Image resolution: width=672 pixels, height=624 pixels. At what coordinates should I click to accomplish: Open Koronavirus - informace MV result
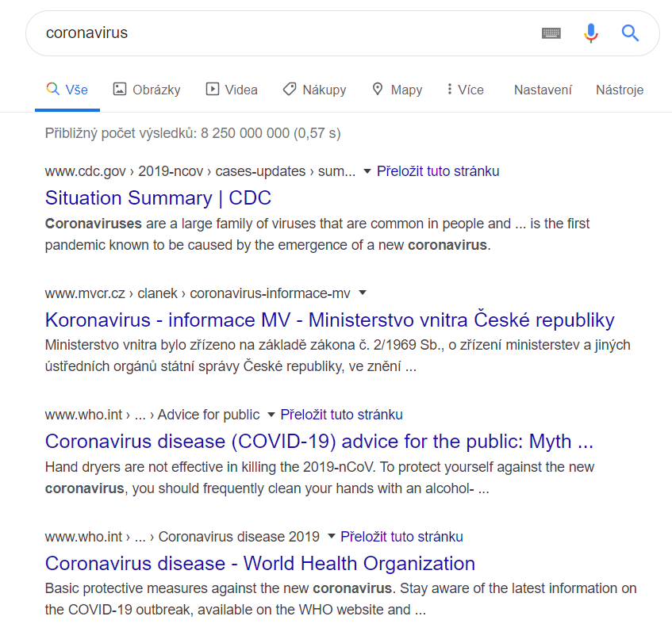329,320
